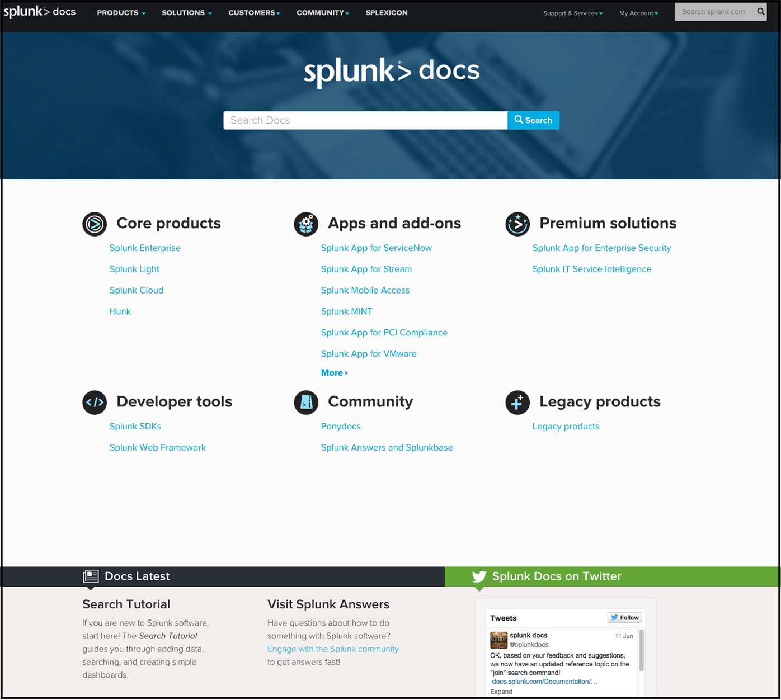Open the SPLEXICON menu item
The image size is (781, 700).
[x=387, y=12]
